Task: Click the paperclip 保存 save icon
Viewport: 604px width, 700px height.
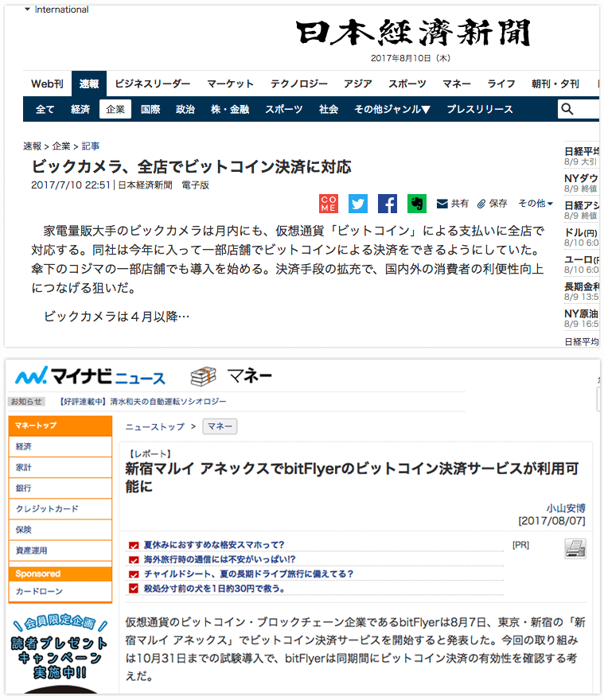Action: 481,204
